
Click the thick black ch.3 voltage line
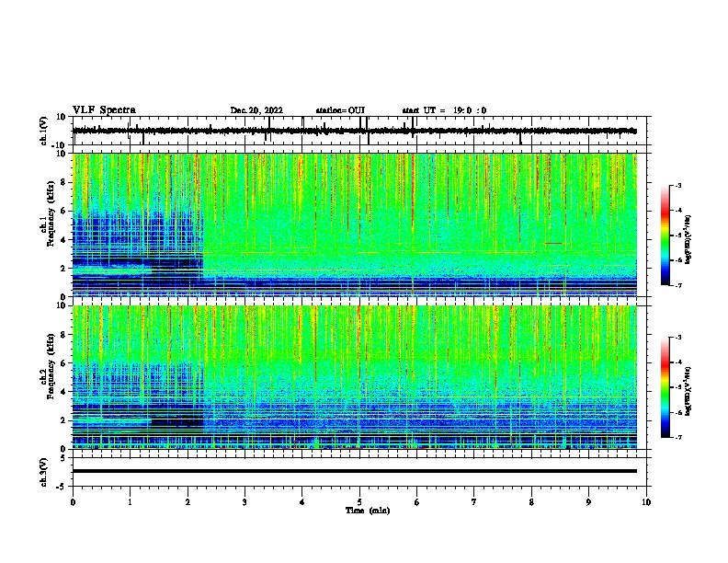[x=355, y=471]
